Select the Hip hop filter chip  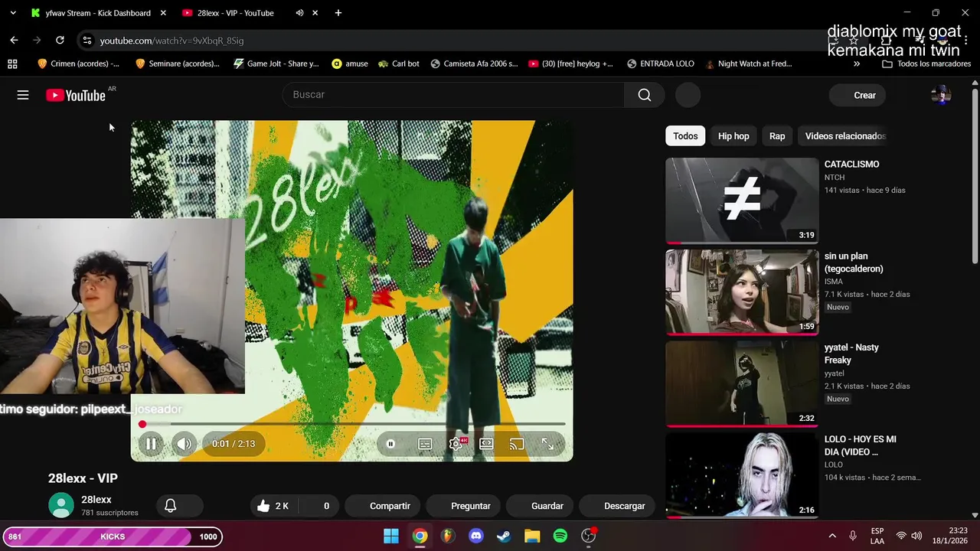click(733, 136)
